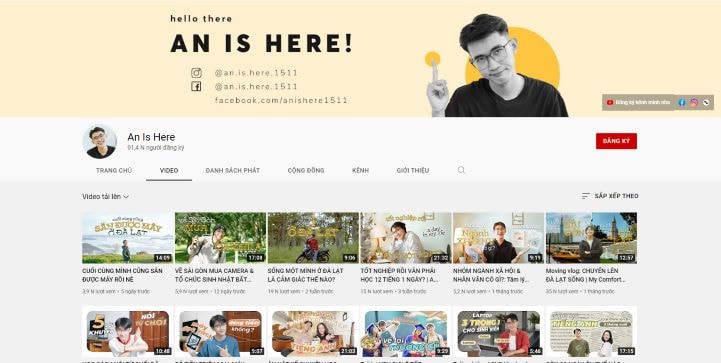Open the DANH SÁCH PHÁT tab
721x363 pixels.
tap(233, 170)
